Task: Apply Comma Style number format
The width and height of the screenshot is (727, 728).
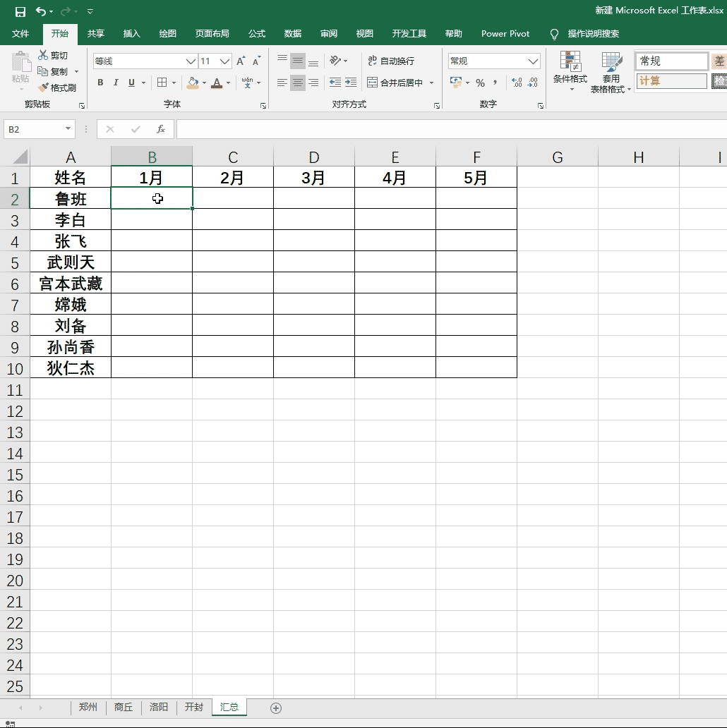Action: 495,83
